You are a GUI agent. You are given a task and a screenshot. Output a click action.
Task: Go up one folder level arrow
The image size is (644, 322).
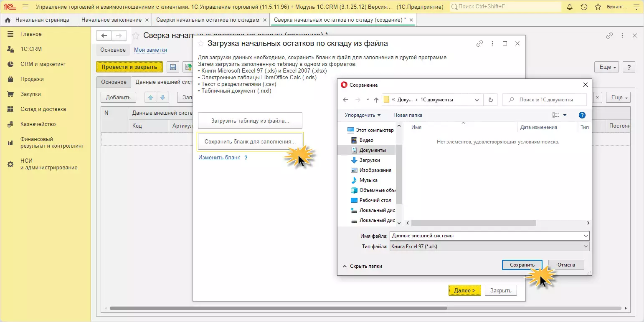[376, 100]
